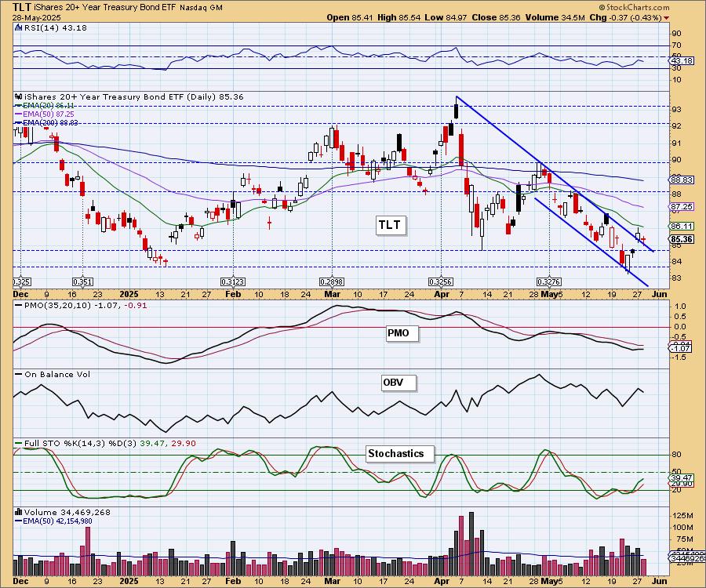Click the purple EMA(50) legend marker in the price panel
Viewport: 706px width, 588px height.
[19, 114]
